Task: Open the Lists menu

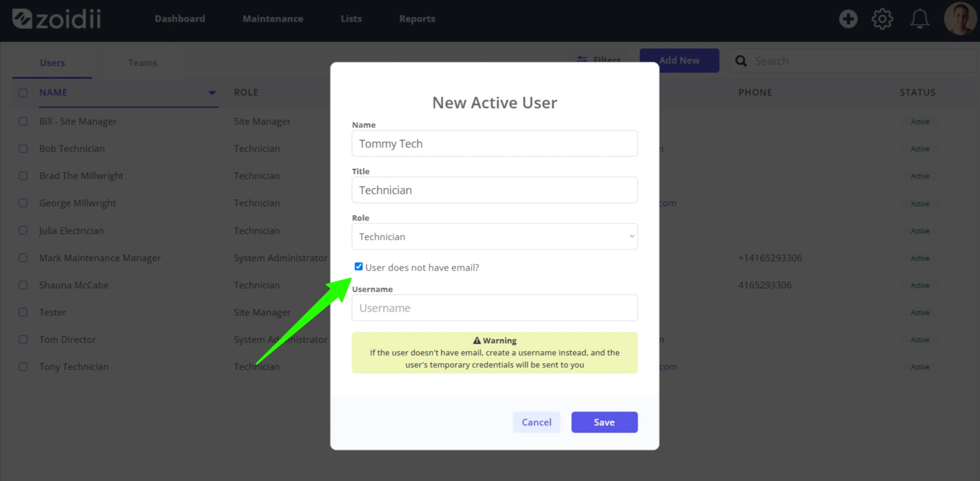Action: [351, 19]
